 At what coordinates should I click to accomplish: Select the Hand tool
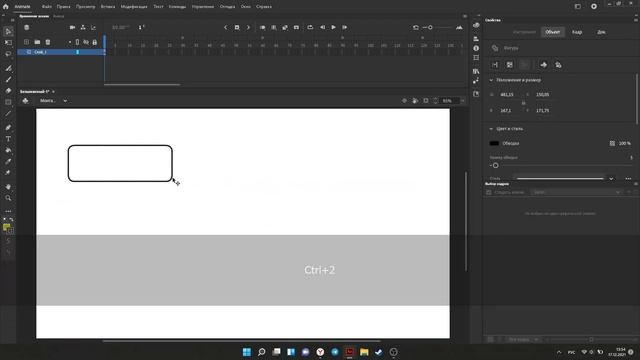[8, 187]
